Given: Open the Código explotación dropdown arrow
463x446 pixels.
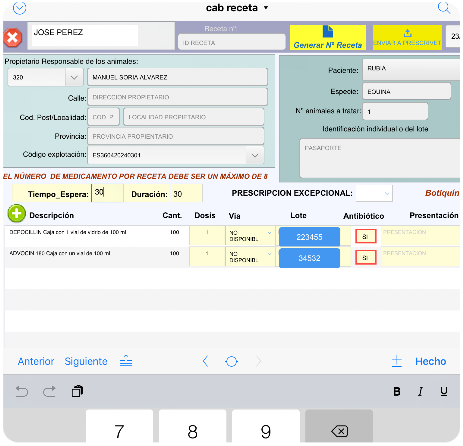Looking at the screenshot, I should click(x=255, y=155).
